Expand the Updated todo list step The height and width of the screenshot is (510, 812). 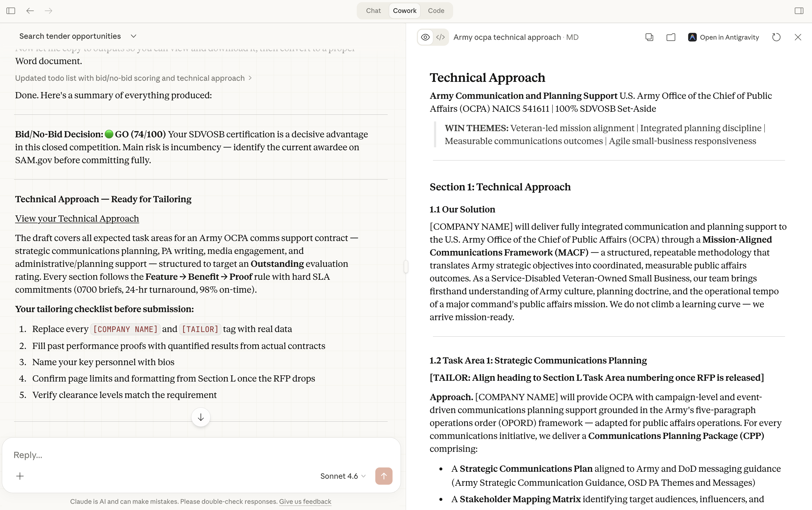[x=133, y=78]
